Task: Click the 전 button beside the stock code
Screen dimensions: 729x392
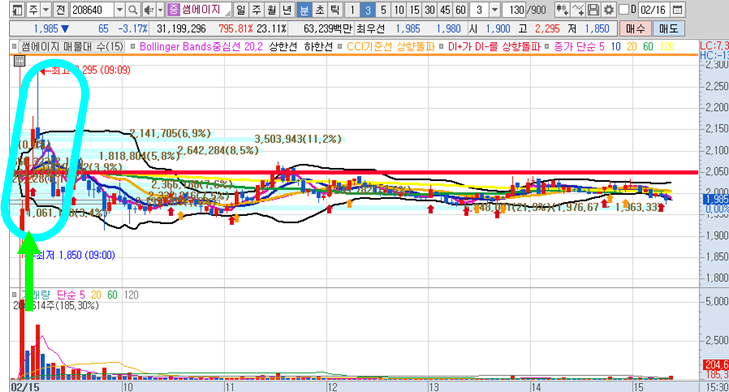Action: pos(60,9)
